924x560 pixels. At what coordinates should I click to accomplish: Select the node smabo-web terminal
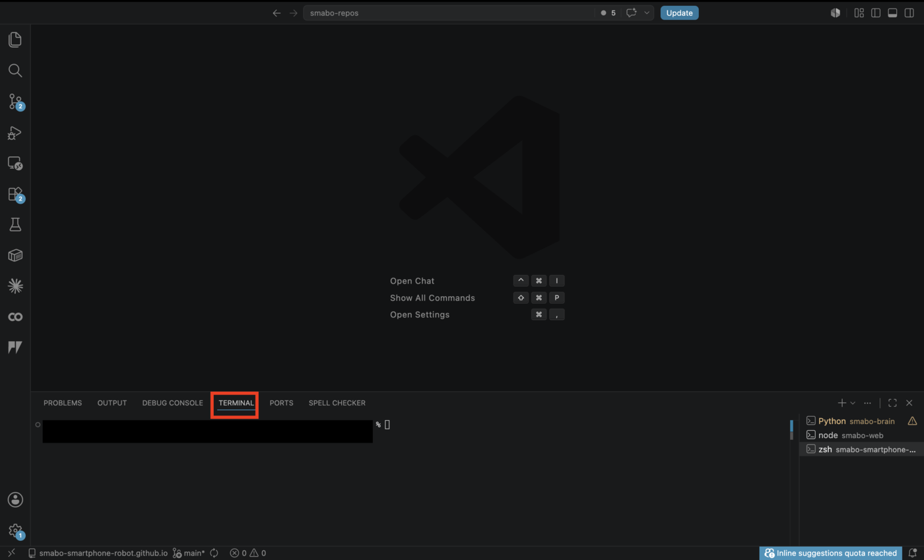[x=861, y=435]
